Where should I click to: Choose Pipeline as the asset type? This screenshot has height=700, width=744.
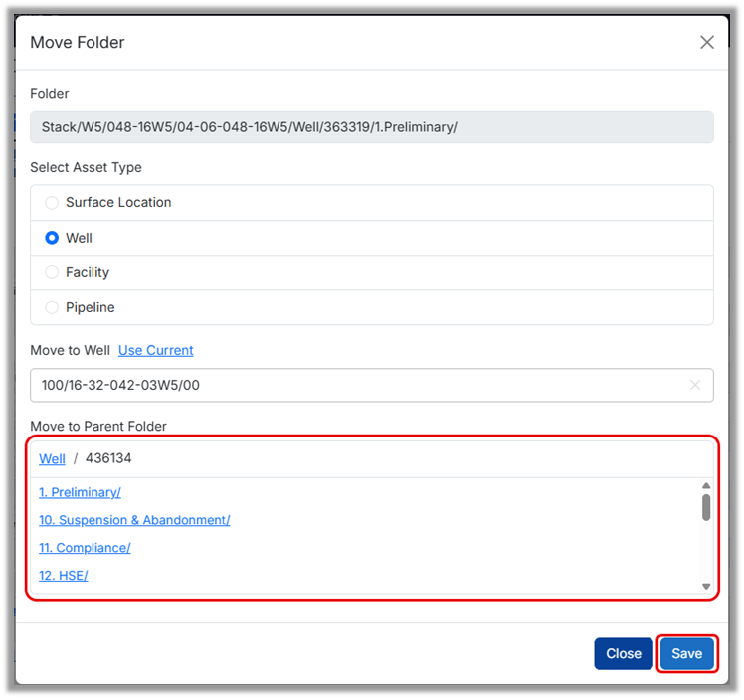(x=52, y=307)
